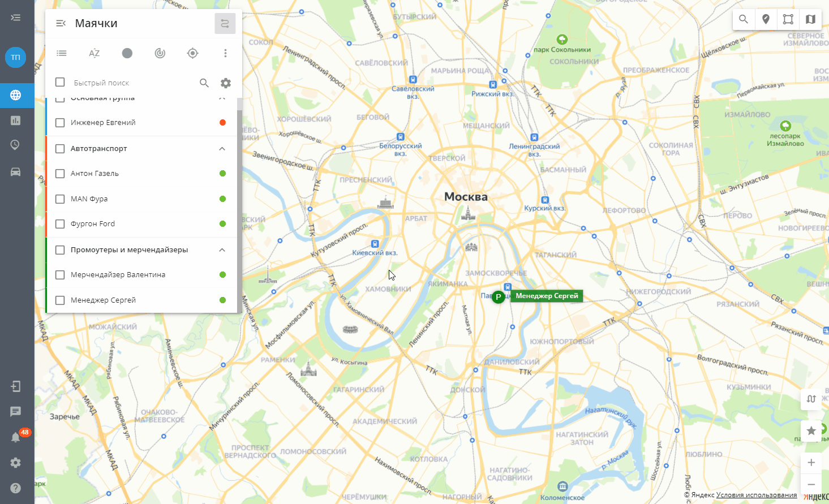
Task: Open notifications bell with 48 badge
Action: (x=17, y=437)
